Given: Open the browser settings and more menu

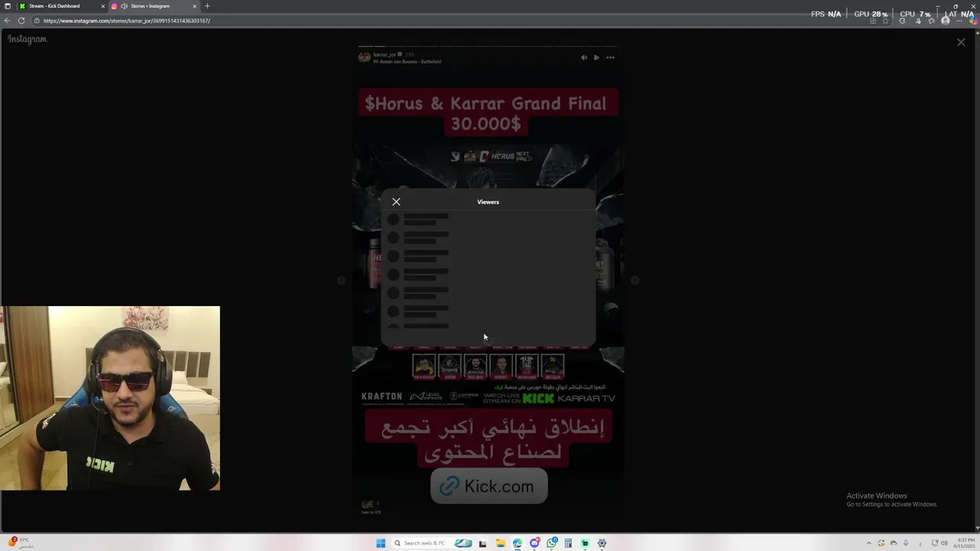Looking at the screenshot, I should click(x=959, y=21).
